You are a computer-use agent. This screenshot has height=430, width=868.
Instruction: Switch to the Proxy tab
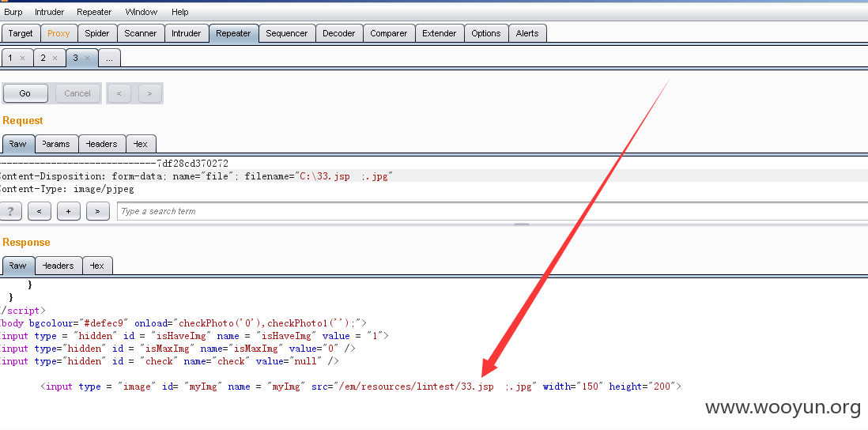58,33
